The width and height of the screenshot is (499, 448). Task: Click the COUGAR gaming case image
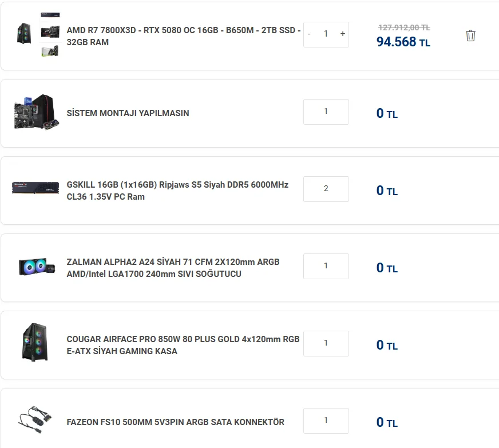pyautogui.click(x=35, y=342)
